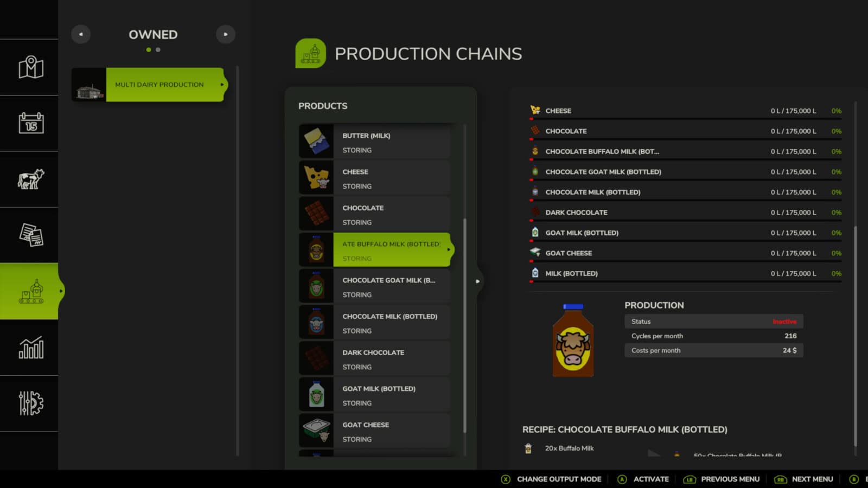Click Activate button in bottom bar
The width and height of the screenshot is (868, 488).
click(644, 479)
